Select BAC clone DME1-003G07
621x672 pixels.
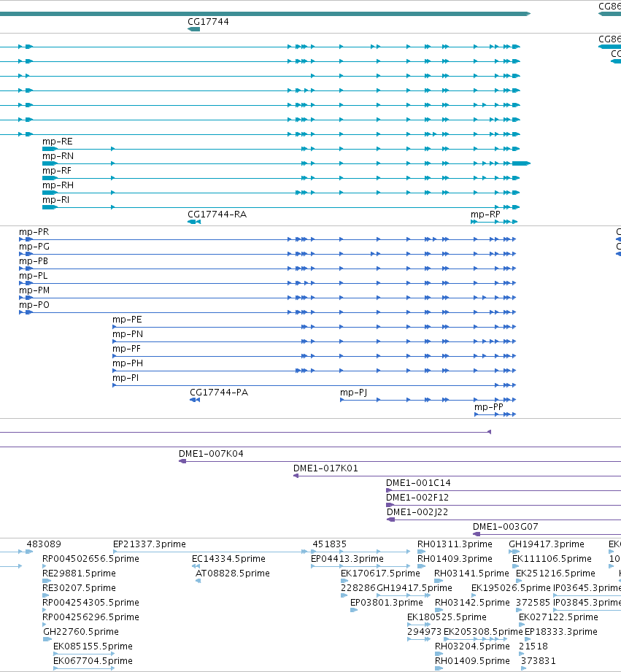pos(547,534)
